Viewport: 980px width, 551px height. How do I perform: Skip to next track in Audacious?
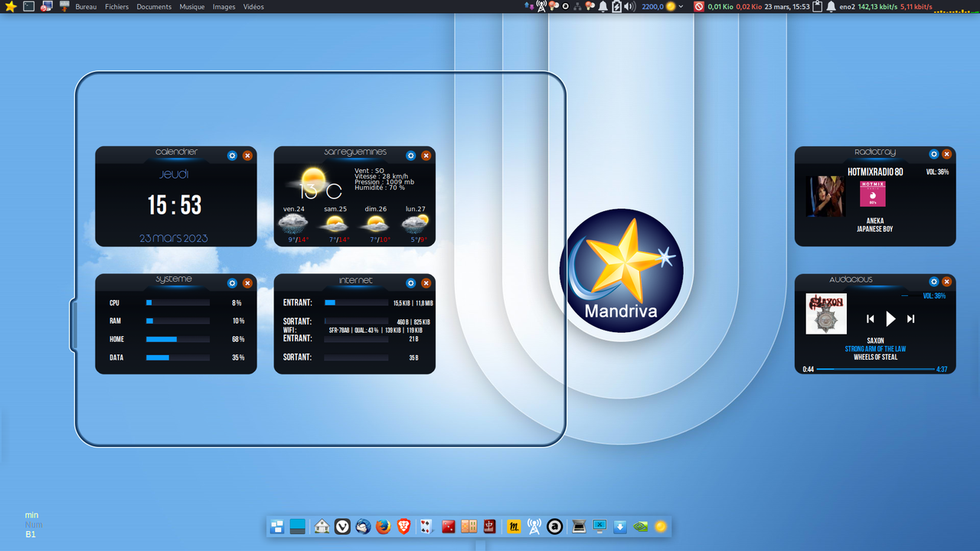click(x=910, y=318)
